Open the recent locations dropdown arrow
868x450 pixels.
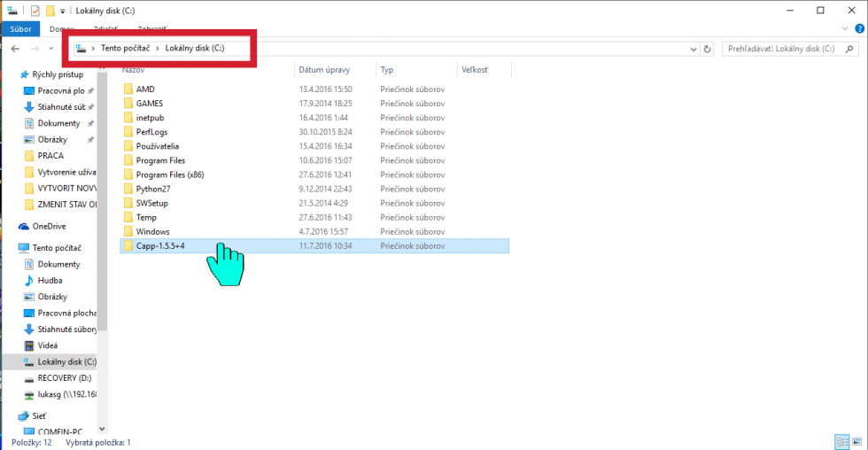coord(51,49)
